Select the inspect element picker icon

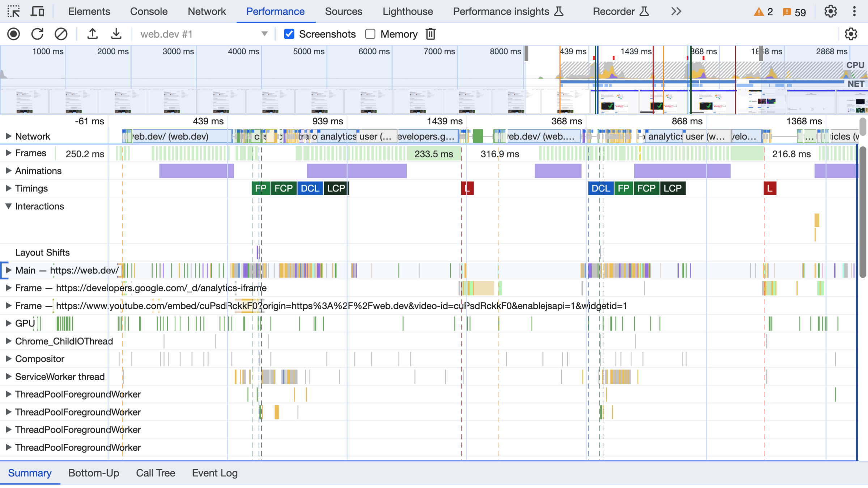tap(14, 12)
